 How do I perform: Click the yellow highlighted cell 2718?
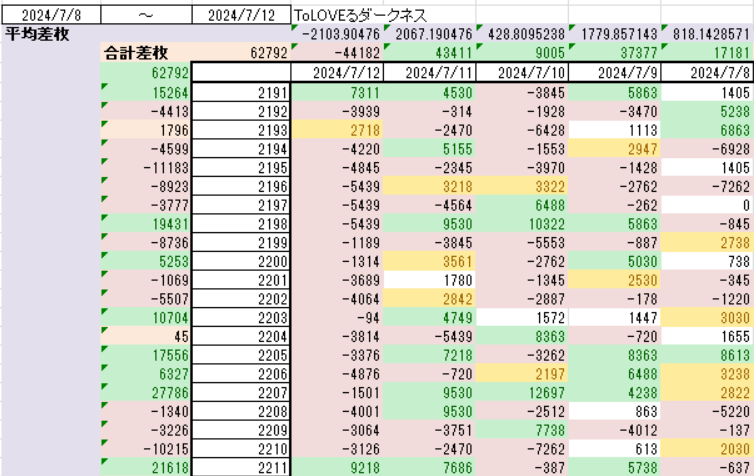tap(339, 130)
